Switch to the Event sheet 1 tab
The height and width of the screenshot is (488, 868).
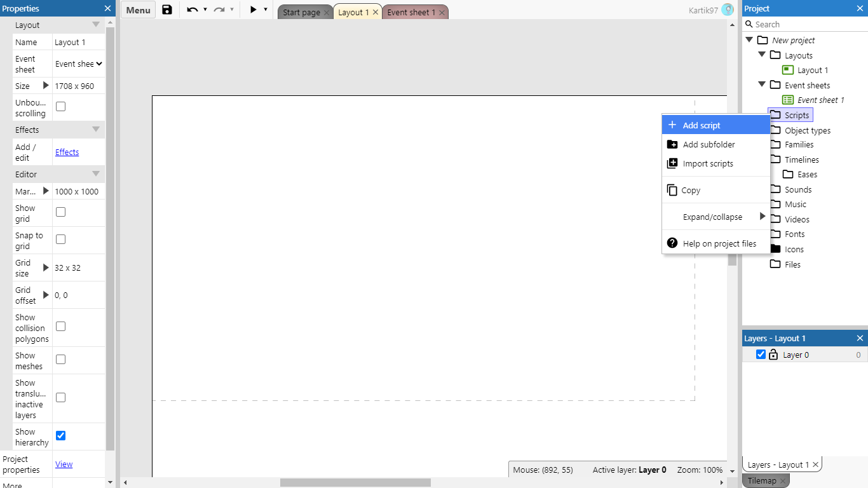411,13
